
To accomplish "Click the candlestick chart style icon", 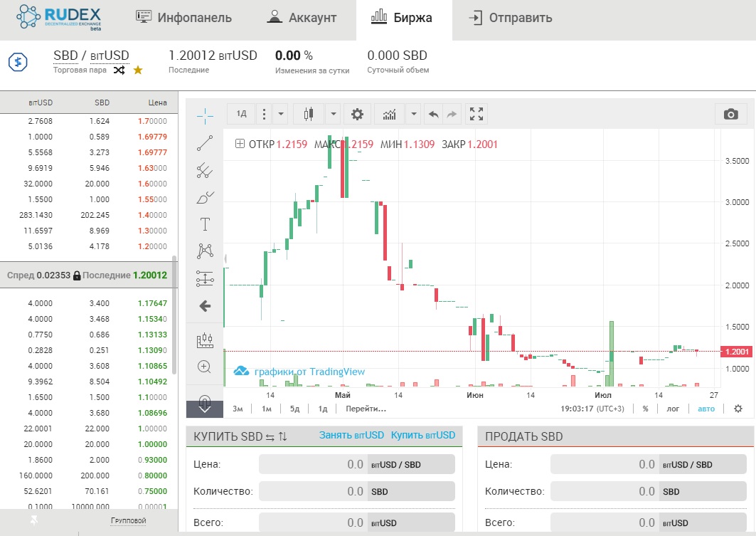I will (309, 115).
